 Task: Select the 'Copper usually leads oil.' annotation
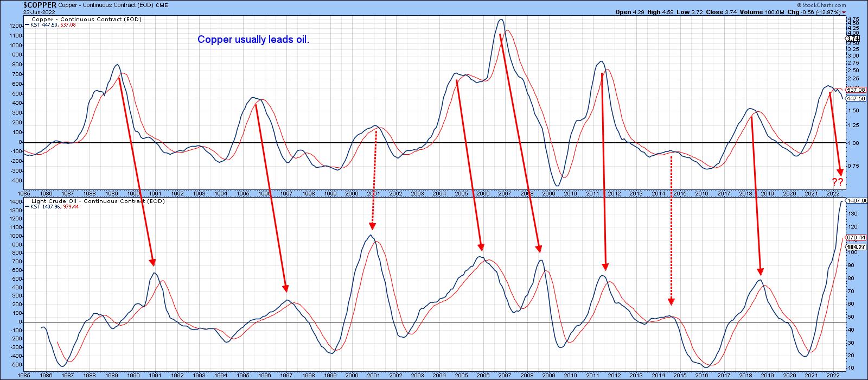pyautogui.click(x=253, y=40)
